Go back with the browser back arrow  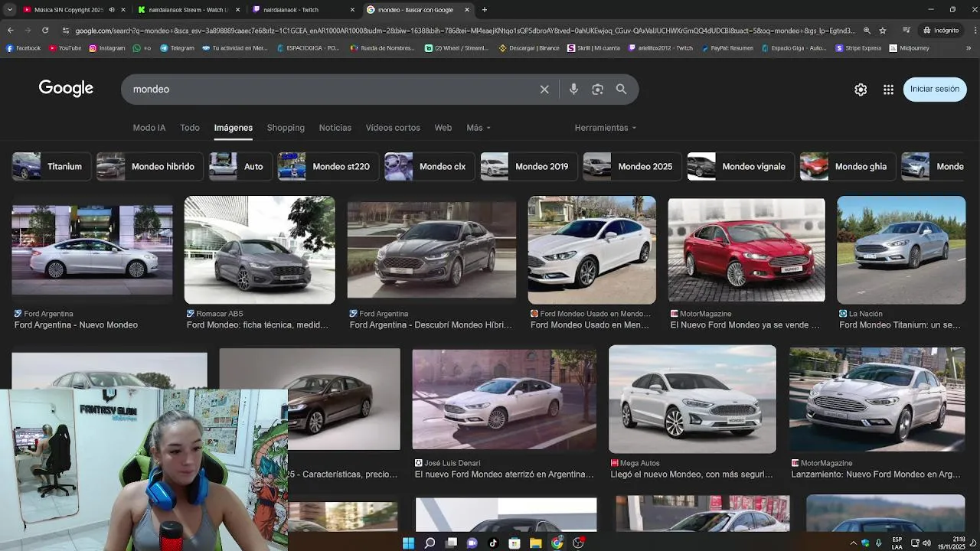tap(11, 31)
